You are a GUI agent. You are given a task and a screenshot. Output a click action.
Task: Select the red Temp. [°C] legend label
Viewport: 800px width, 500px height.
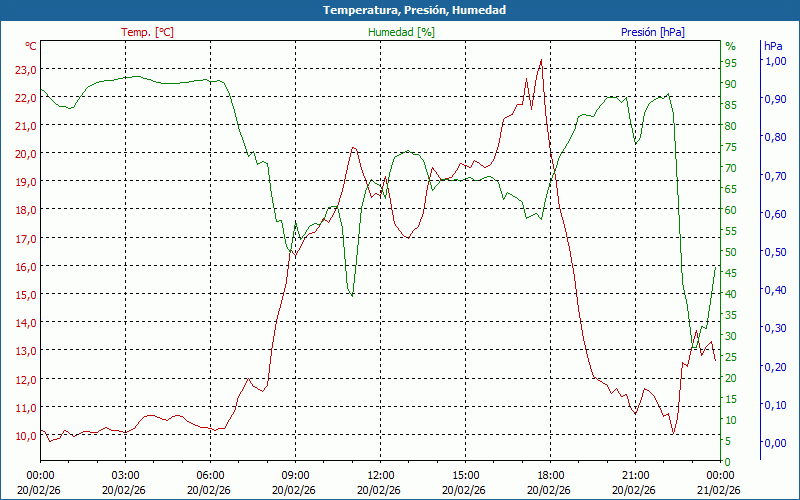(147, 32)
